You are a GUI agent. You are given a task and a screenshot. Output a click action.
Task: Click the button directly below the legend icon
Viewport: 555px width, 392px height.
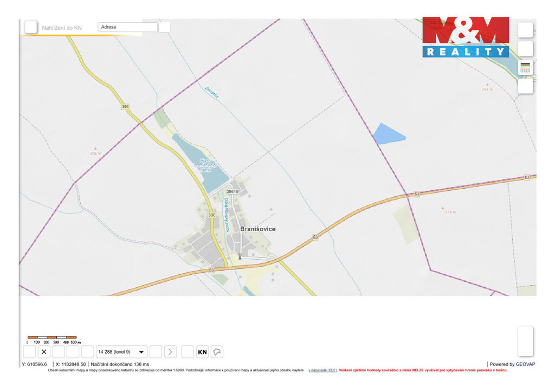tap(525, 86)
